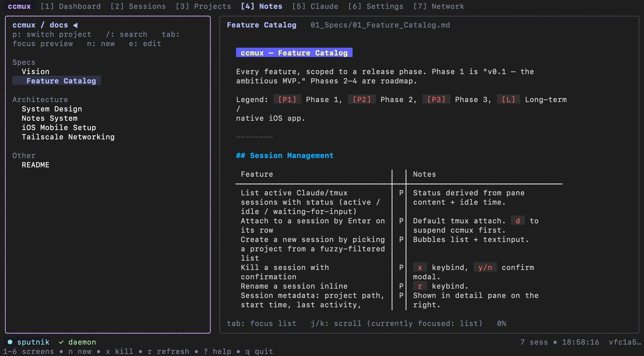Click the Architecture section header
The width and height of the screenshot is (644, 356).
[40, 99]
